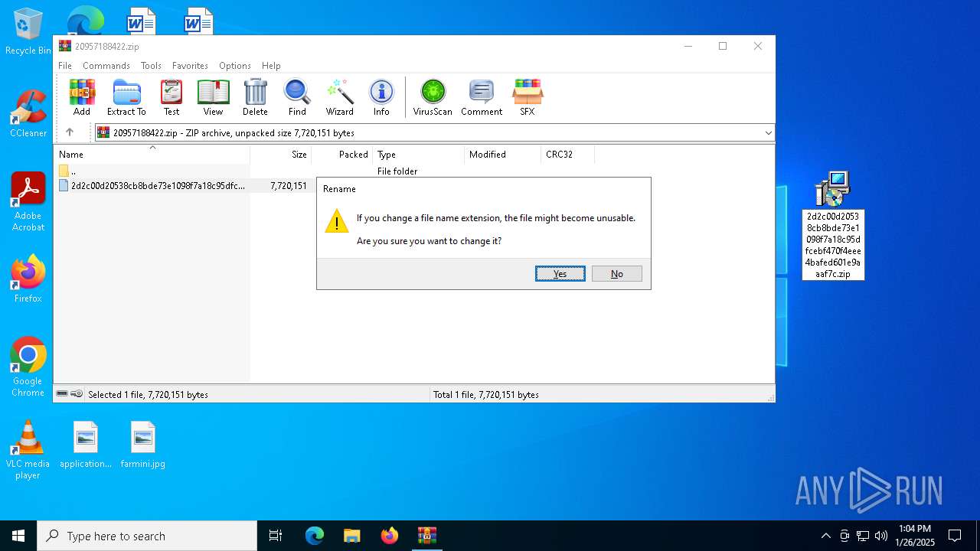This screenshot has height=551, width=980.
Task: Open the Options menu
Action: click(235, 66)
